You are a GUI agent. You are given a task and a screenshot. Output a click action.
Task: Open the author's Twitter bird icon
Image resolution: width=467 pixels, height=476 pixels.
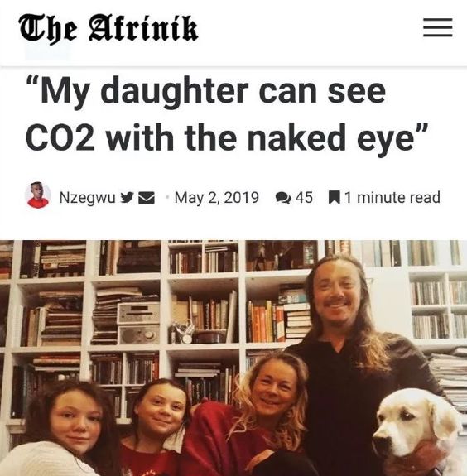click(128, 197)
